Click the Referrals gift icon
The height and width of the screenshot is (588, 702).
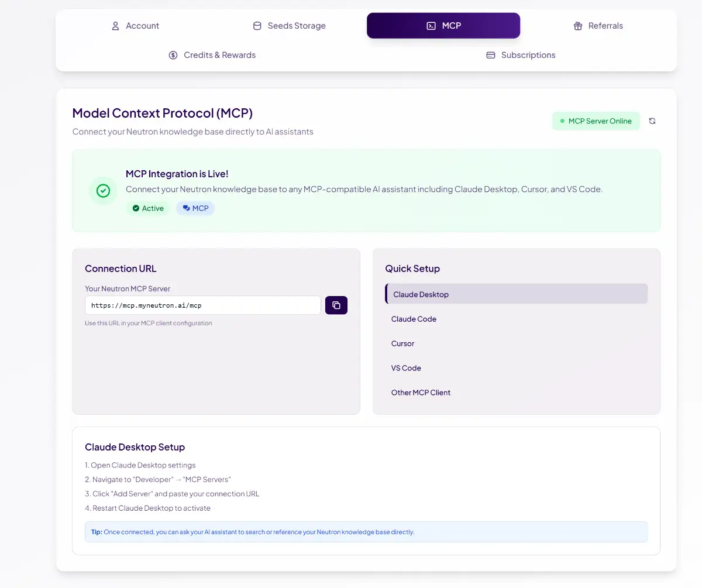click(x=578, y=26)
